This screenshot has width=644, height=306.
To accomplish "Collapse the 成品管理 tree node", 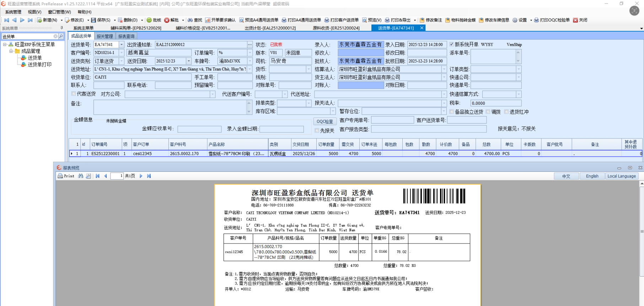I will [11, 51].
